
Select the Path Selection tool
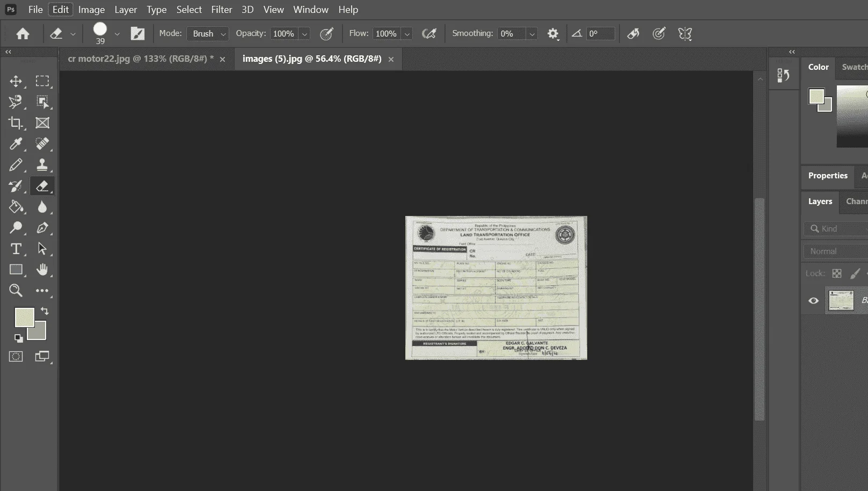(42, 249)
